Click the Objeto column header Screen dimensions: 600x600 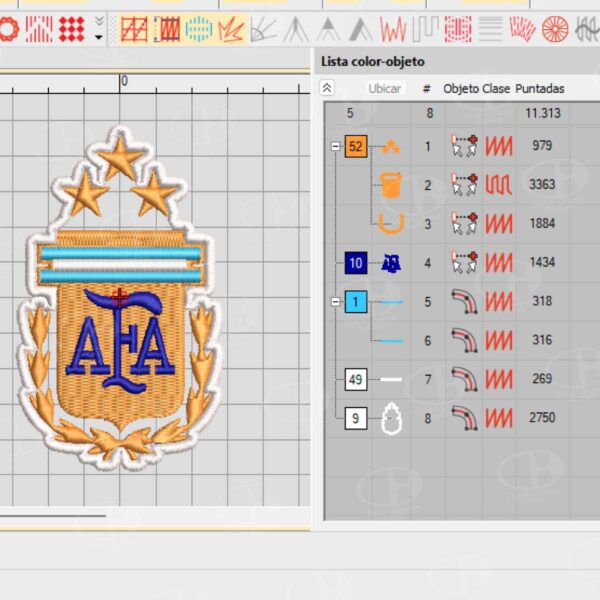point(461,89)
